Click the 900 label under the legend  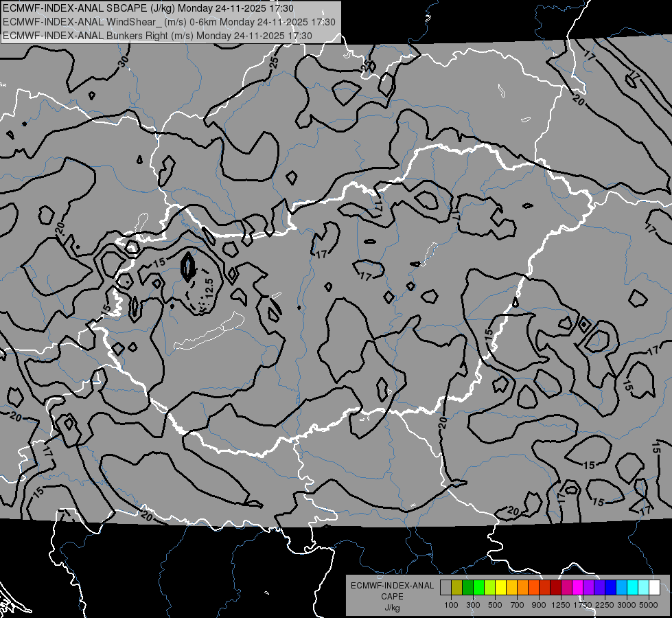539,605
